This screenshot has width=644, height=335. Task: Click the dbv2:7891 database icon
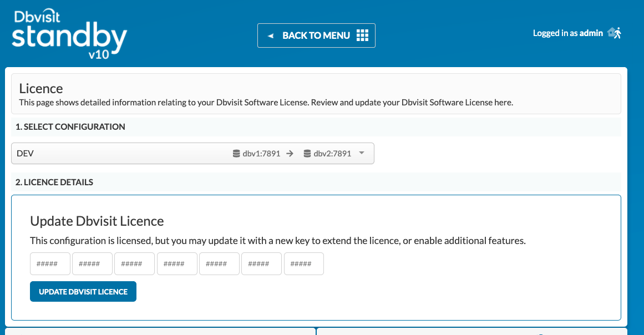coord(307,154)
